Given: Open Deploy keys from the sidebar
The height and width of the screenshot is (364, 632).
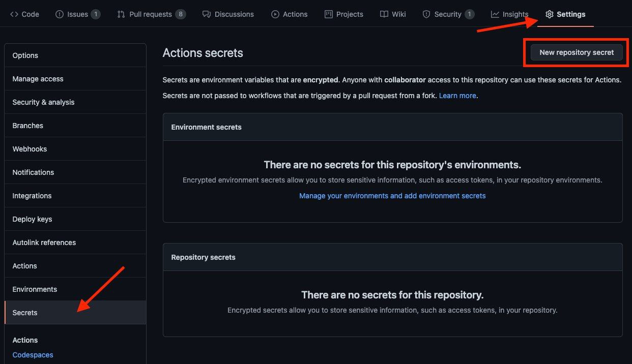Looking at the screenshot, I should tap(32, 219).
